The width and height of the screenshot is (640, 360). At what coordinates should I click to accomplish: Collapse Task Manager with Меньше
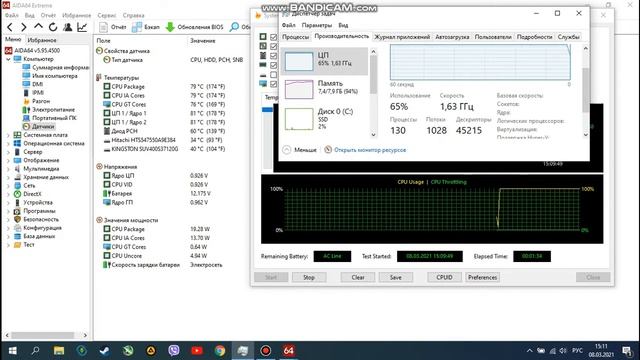pyautogui.click(x=300, y=150)
